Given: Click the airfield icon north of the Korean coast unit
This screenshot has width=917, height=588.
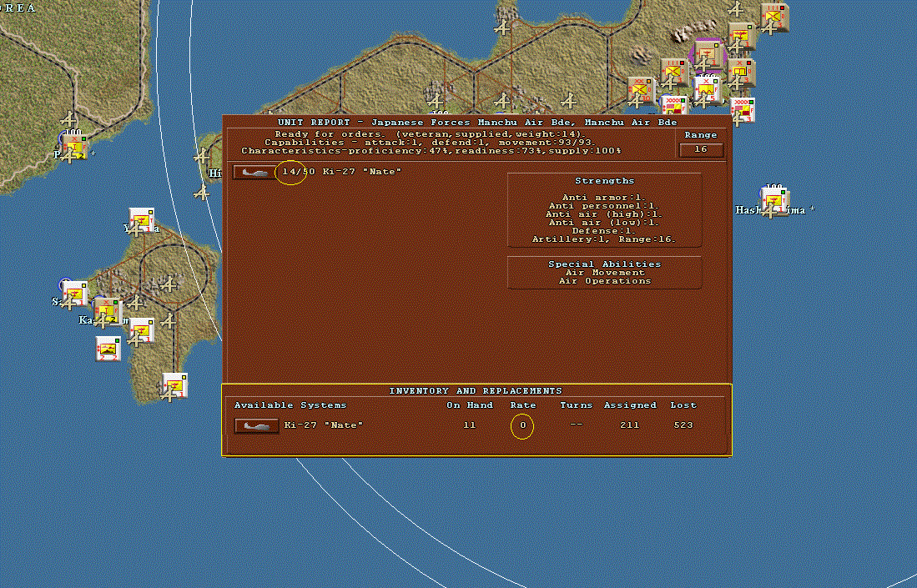Looking at the screenshot, I should pyautogui.click(x=69, y=120).
